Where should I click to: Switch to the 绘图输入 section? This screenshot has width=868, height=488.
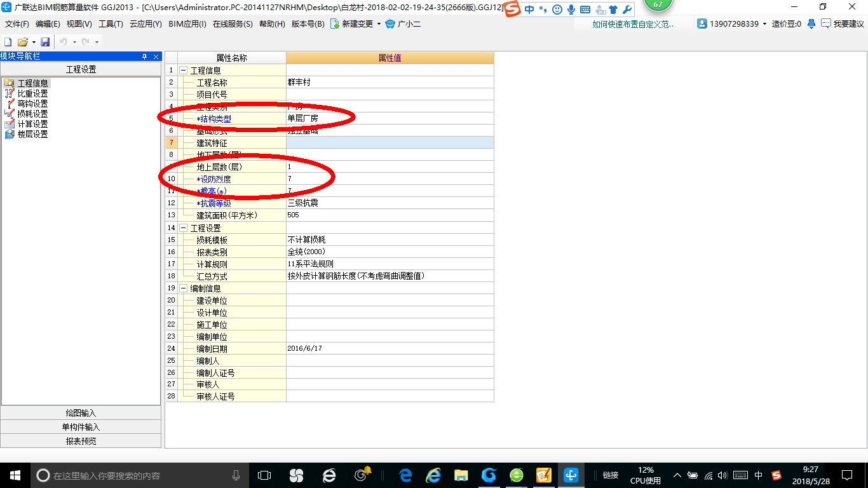pyautogui.click(x=81, y=413)
